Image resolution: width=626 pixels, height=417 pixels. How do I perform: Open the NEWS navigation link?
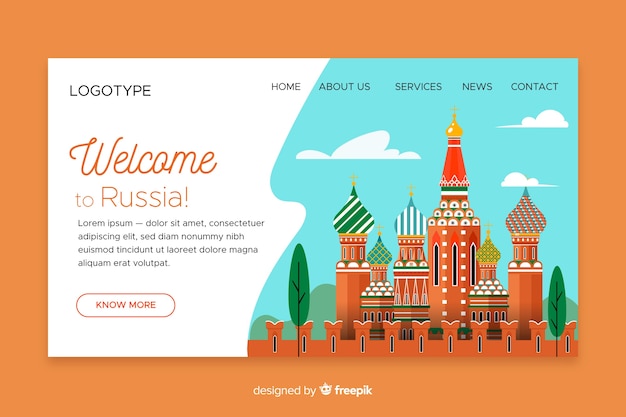tap(477, 87)
